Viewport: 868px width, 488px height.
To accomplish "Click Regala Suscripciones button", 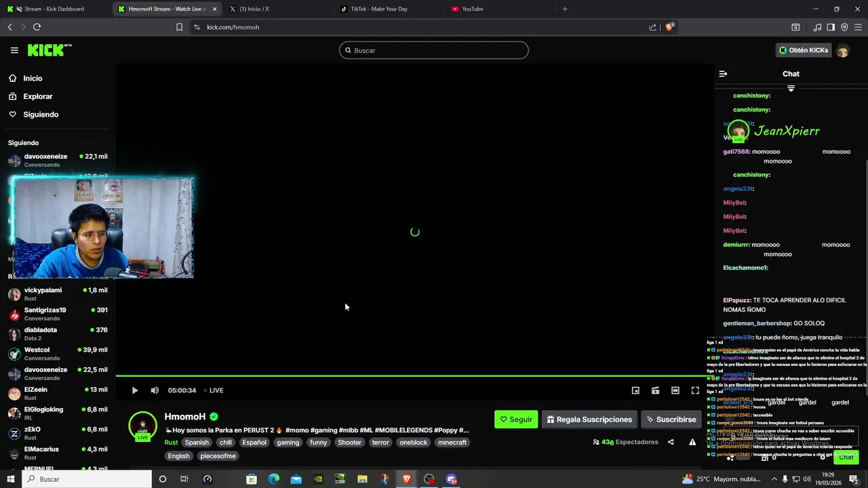I will click(x=589, y=420).
